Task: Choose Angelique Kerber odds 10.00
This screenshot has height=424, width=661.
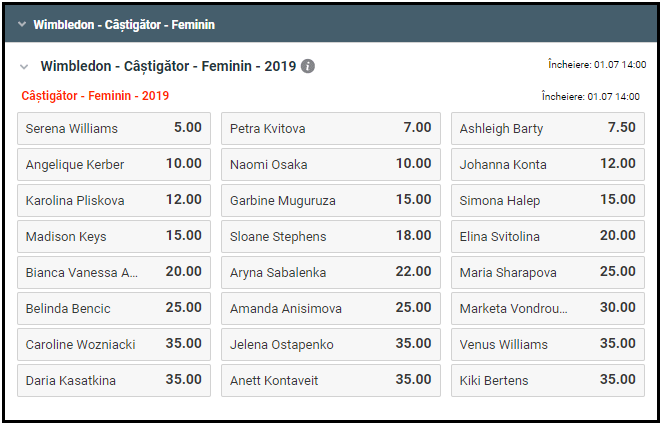Action: (114, 164)
